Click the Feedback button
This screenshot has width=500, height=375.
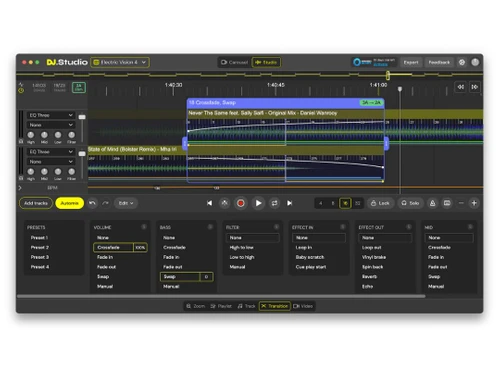(x=439, y=62)
